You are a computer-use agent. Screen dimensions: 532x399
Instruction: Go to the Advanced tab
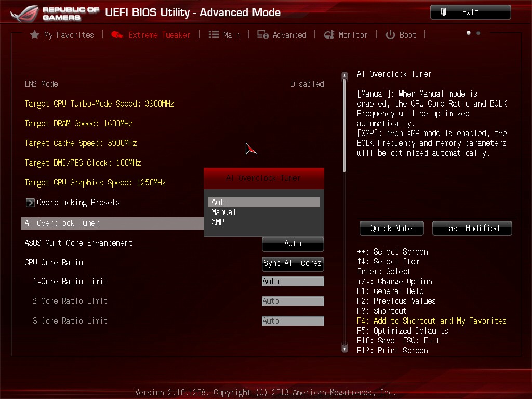[x=282, y=35]
